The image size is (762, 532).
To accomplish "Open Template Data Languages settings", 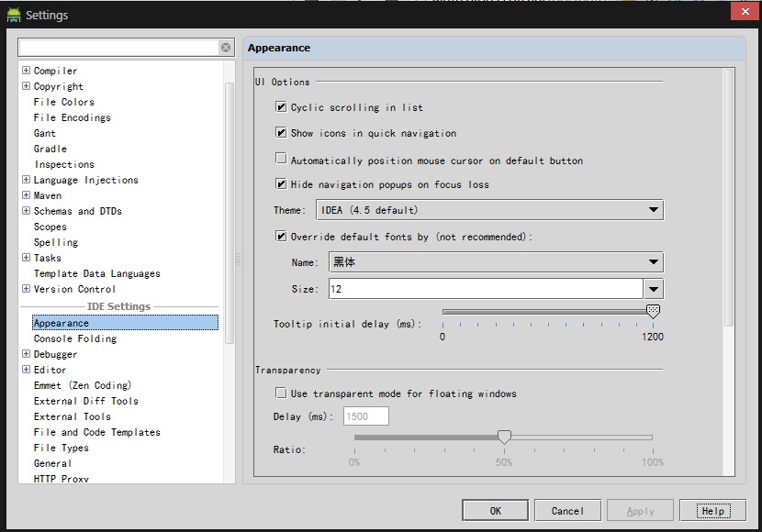I will 96,273.
